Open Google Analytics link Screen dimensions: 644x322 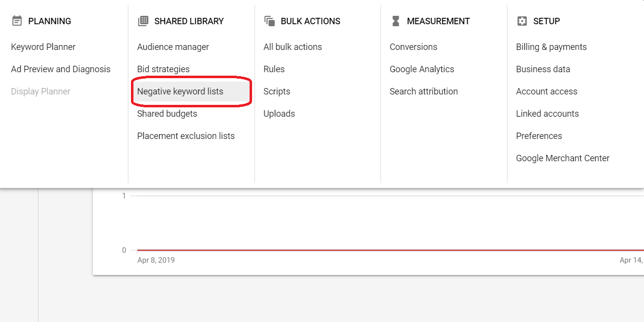(x=422, y=69)
